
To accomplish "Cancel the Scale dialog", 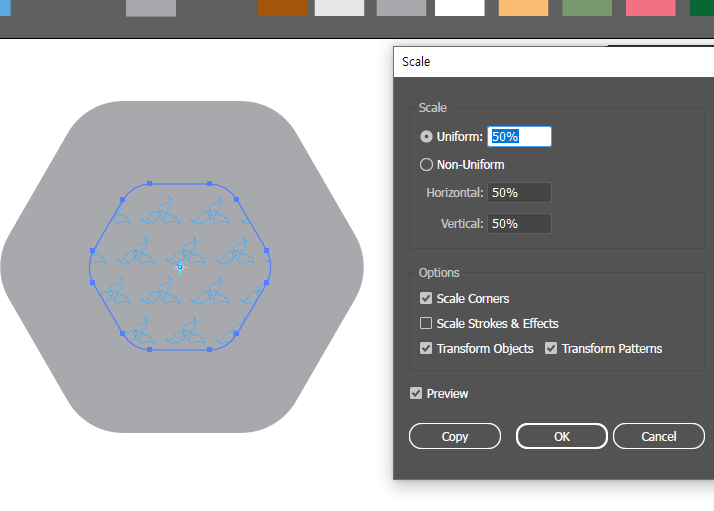I will pyautogui.click(x=658, y=436).
